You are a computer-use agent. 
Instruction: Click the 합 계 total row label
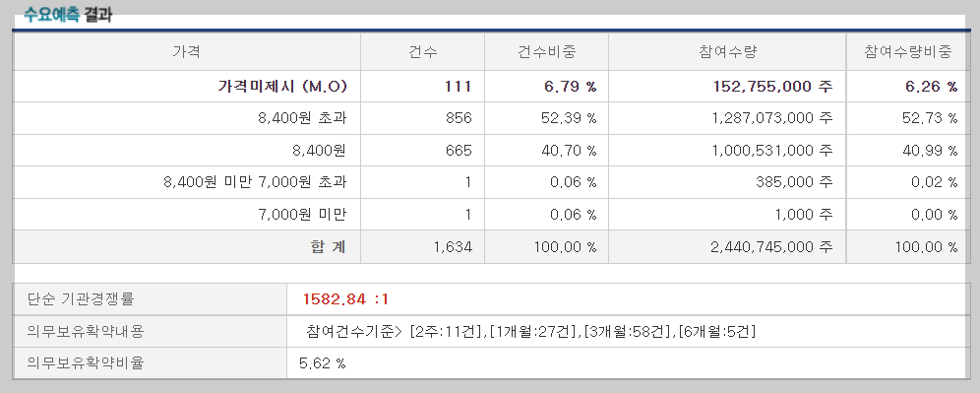pyautogui.click(x=328, y=246)
